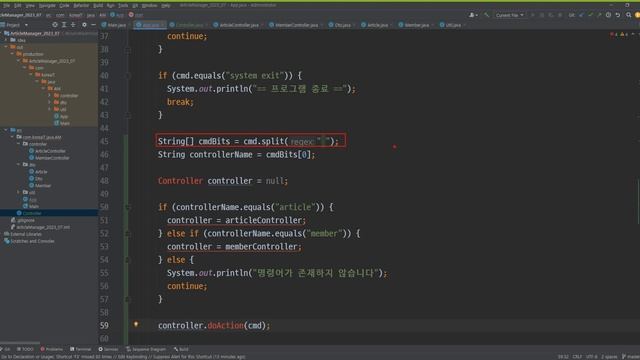Viewport: 640px width, 360px height.
Task: Open the Sequence Diagram tool window
Action: click(146, 349)
